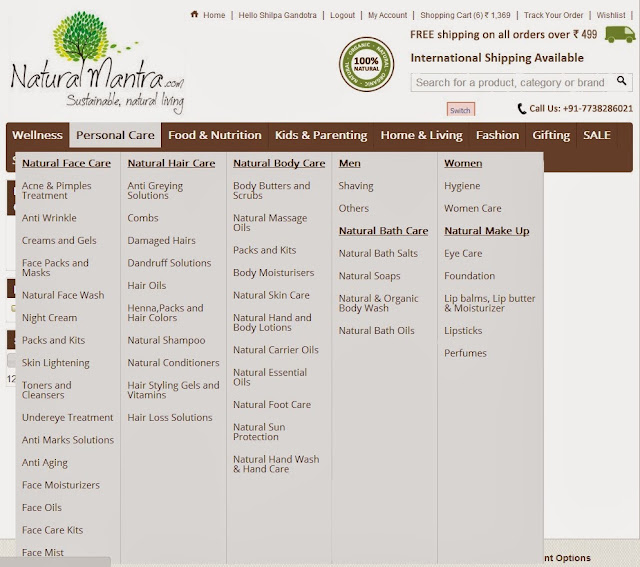Select Anti Marks Solutions
The image size is (640, 567).
click(68, 440)
